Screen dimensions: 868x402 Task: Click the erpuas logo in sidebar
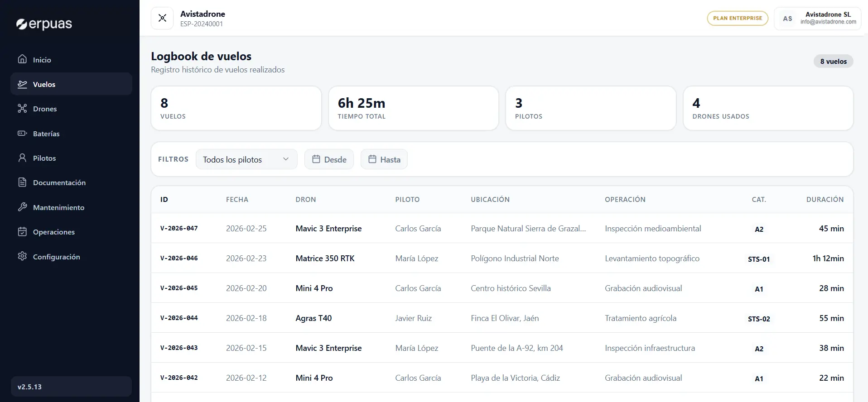click(x=44, y=24)
